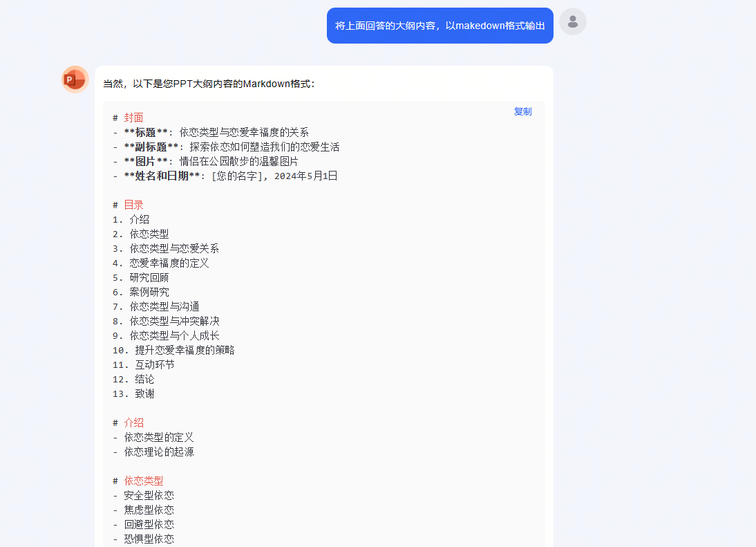
Task: Click the red heading # 介绍
Action: coord(129,423)
